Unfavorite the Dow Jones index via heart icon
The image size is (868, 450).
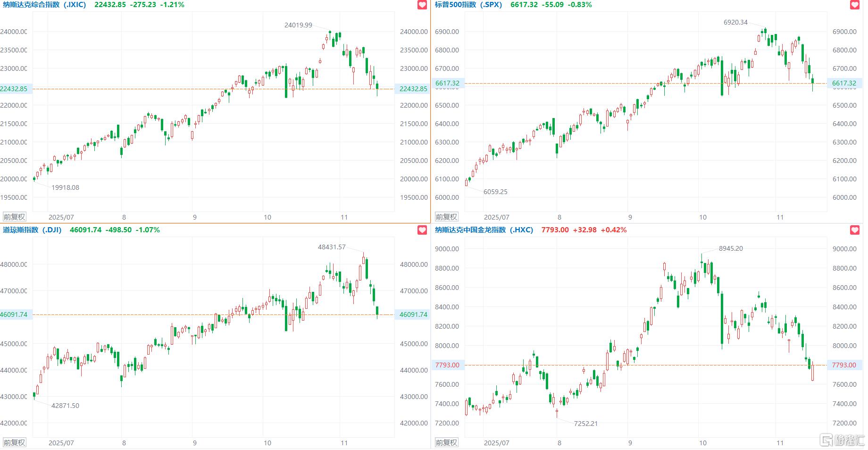(422, 230)
